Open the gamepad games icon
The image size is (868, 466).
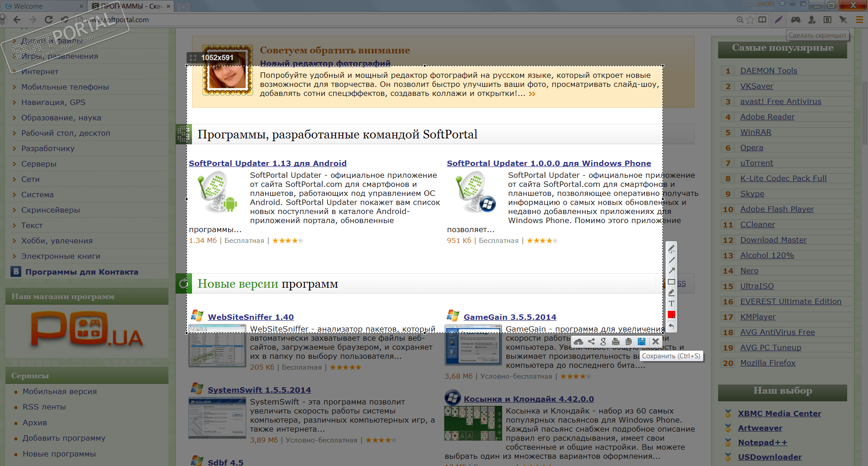tap(796, 19)
